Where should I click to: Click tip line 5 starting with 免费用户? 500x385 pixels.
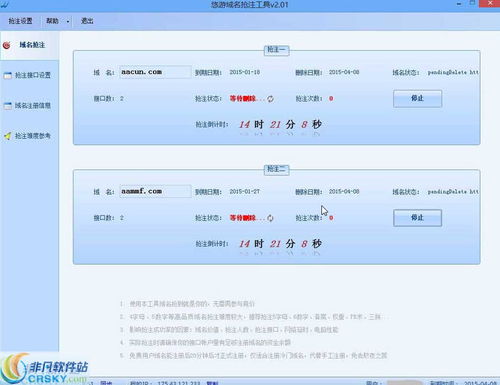[x=253, y=356]
